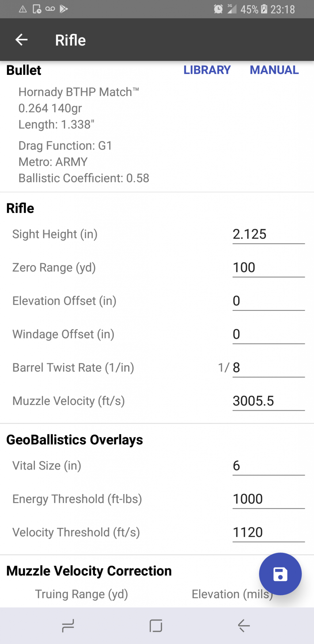Tap Android back navigation icon
Screen dimensions: 314x644
pyautogui.click(x=244, y=626)
